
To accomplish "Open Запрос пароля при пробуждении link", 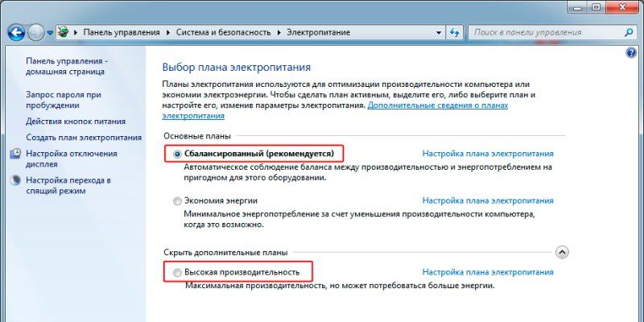I will coord(64,100).
